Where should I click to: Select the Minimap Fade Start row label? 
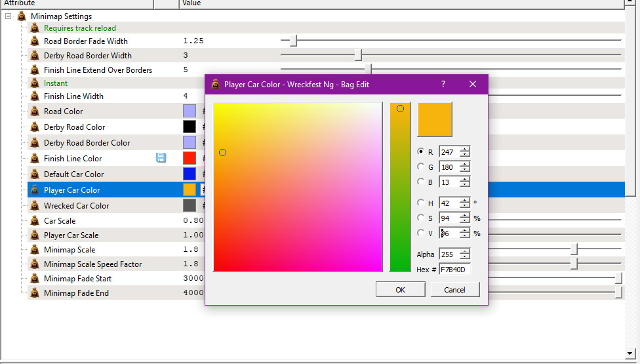pos(77,279)
